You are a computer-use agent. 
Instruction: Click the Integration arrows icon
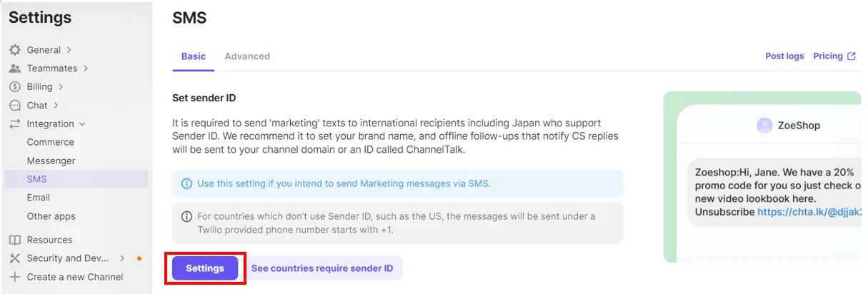tap(14, 124)
